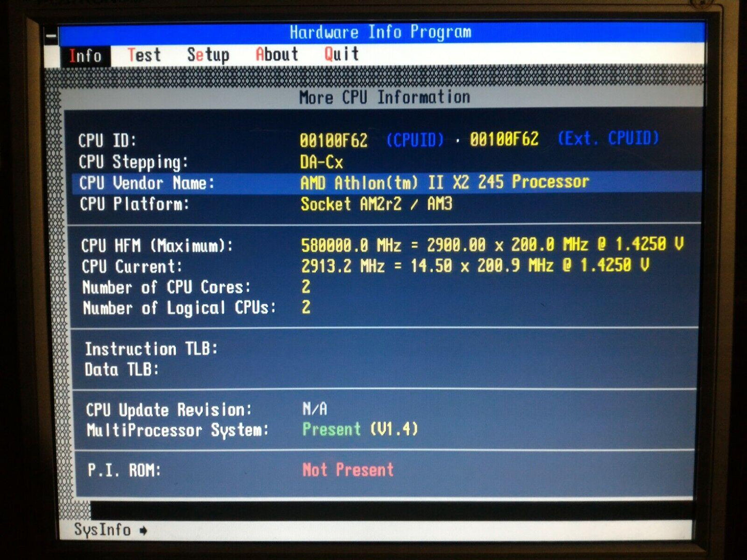Click the arrow icon next to SysInfo
This screenshot has width=747, height=560.
point(143,531)
